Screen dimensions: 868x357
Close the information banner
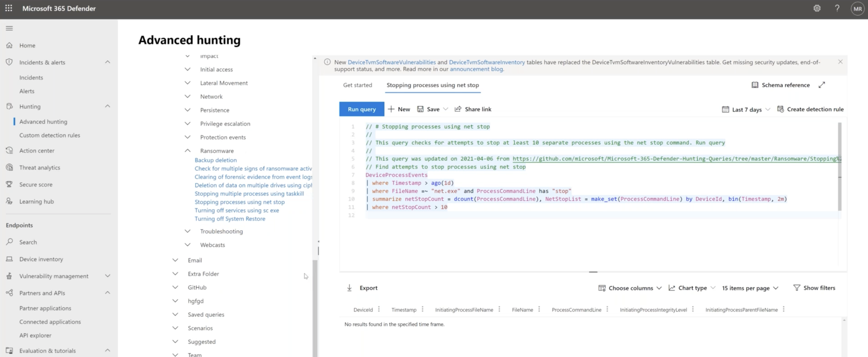pyautogui.click(x=840, y=62)
